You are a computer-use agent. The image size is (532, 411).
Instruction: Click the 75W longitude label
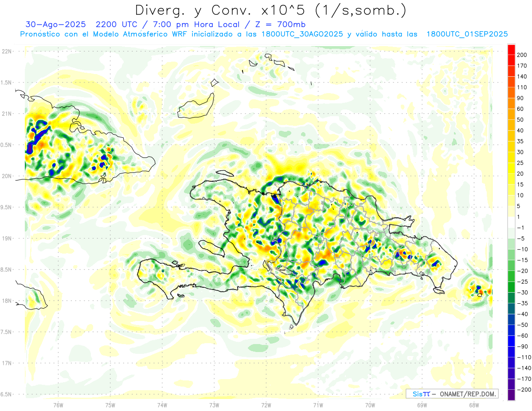(x=110, y=405)
